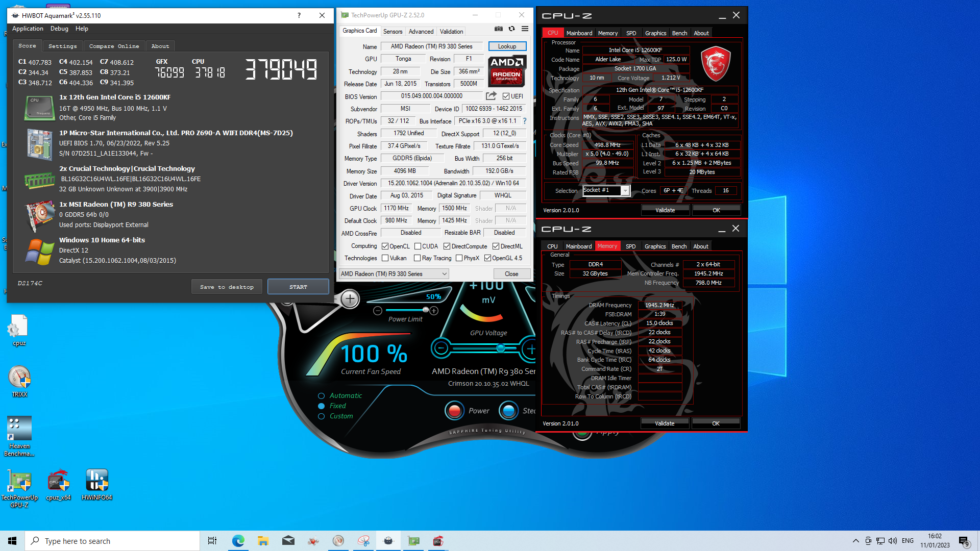Switch to the Advanced tab in GPU-Z
The image size is (980, 551).
421,32
